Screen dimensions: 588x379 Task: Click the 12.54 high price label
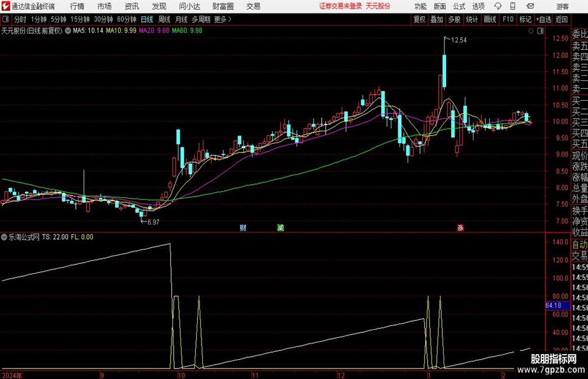click(x=459, y=40)
